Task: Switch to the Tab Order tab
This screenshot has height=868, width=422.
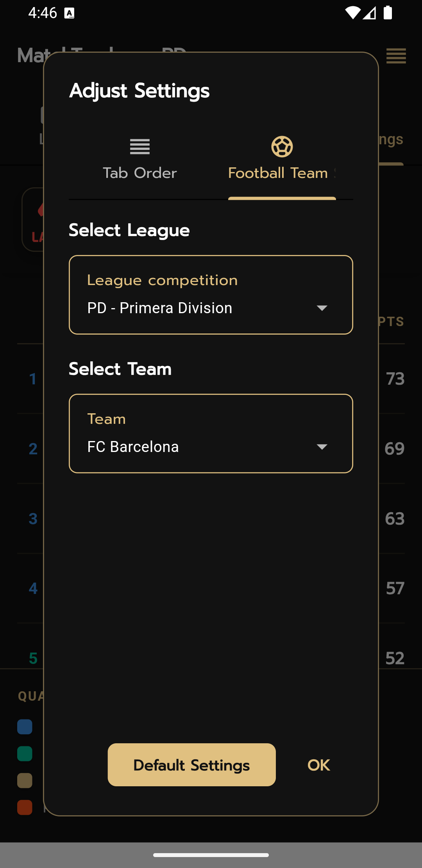Action: [x=139, y=172]
